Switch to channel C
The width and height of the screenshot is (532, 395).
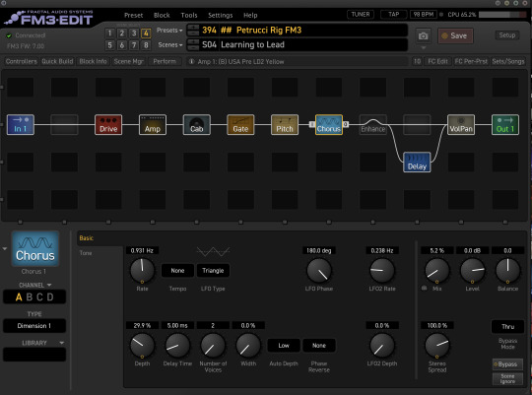(x=39, y=297)
